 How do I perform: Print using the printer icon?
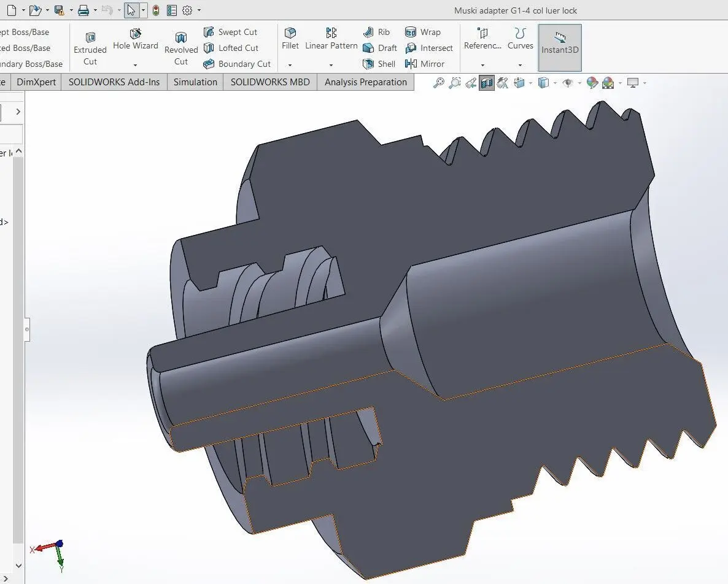(x=83, y=10)
